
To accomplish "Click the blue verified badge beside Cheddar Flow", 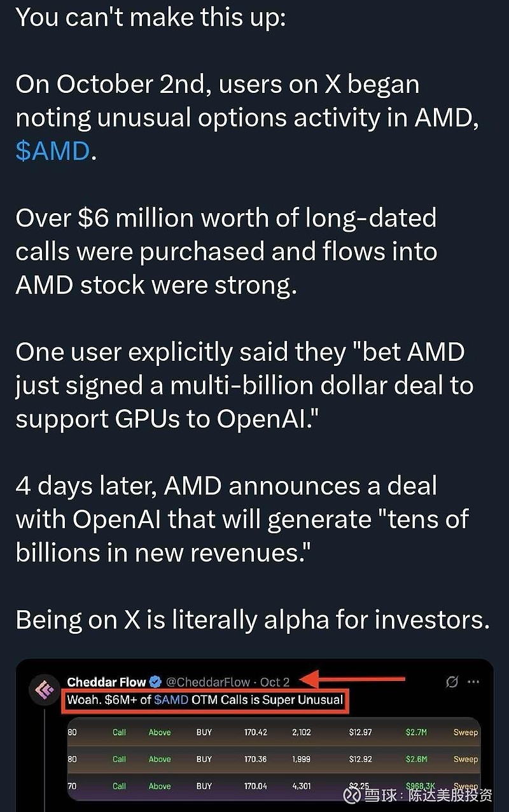I will [155, 682].
